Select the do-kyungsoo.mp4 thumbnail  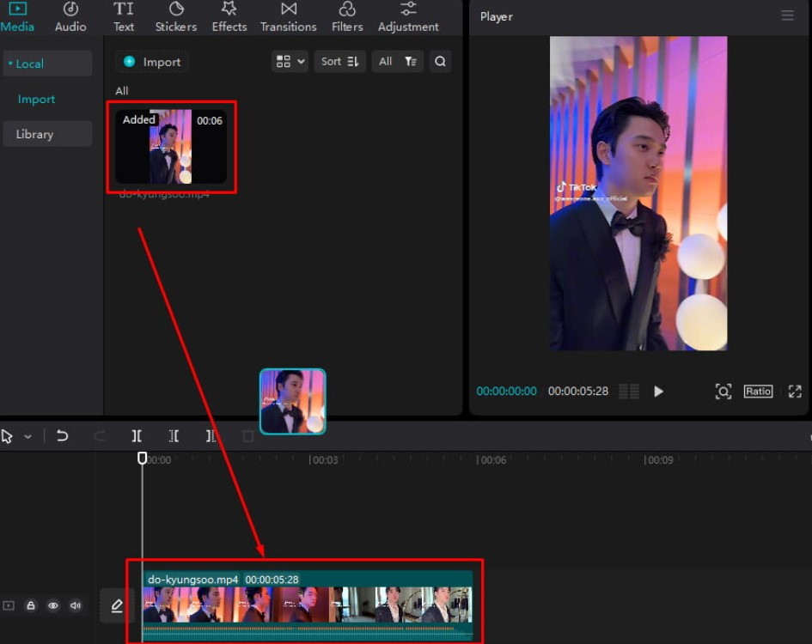(171, 148)
